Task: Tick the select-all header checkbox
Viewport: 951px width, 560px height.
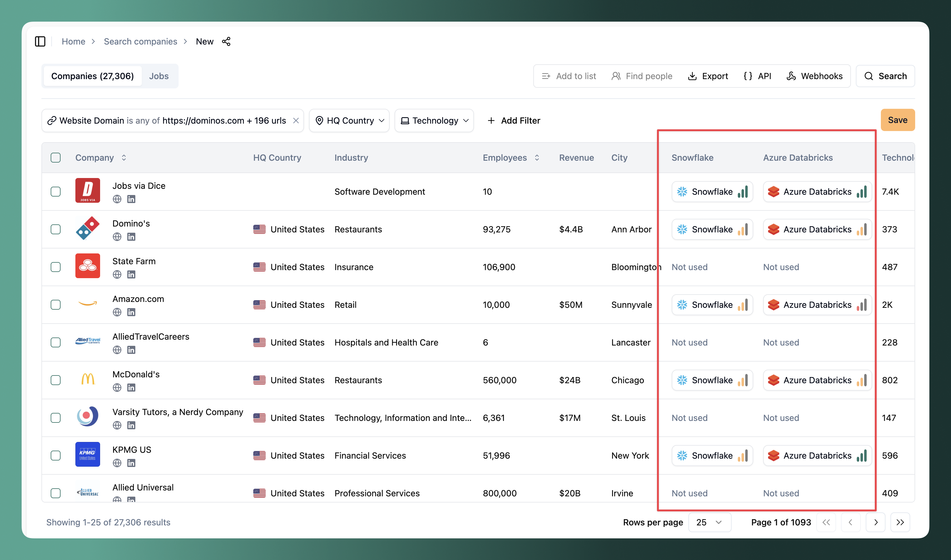Action: pos(56,158)
